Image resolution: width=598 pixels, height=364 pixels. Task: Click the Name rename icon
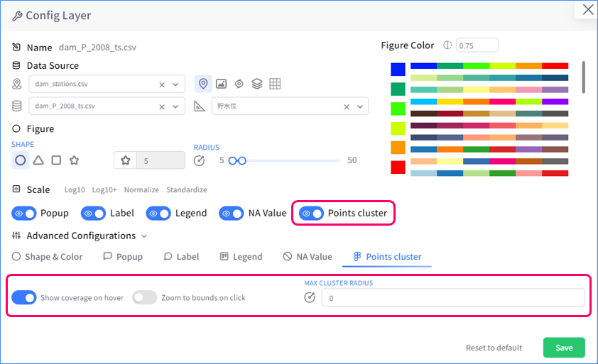click(x=16, y=47)
